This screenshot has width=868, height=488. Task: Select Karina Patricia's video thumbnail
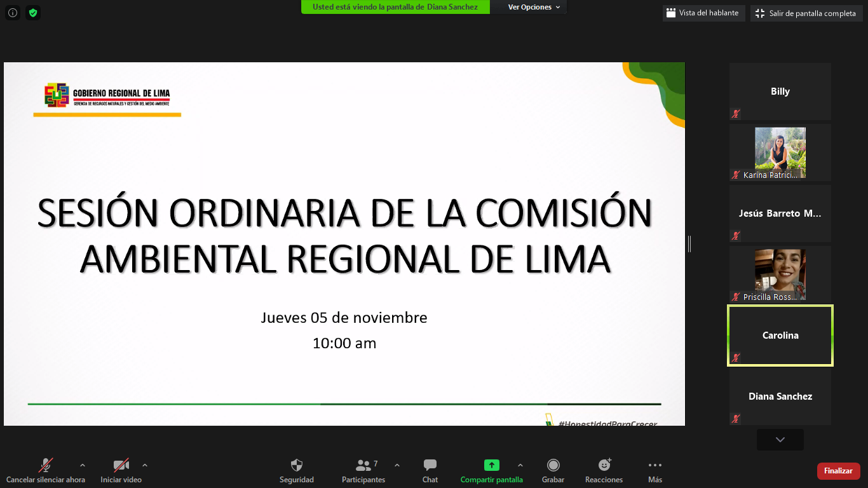[780, 152]
